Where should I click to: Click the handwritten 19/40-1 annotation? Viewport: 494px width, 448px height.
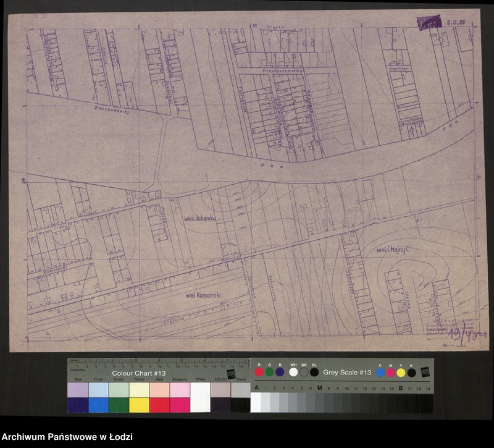tap(465, 334)
